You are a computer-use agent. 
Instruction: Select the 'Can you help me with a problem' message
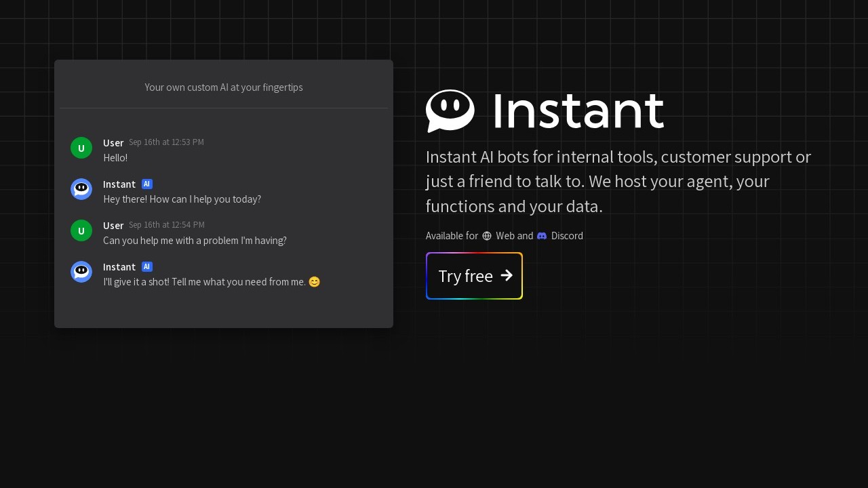195,241
